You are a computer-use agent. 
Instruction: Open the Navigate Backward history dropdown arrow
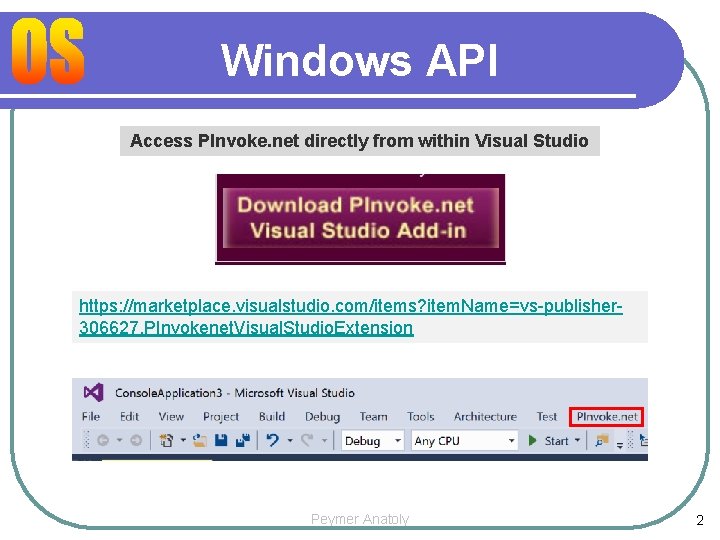point(119,440)
